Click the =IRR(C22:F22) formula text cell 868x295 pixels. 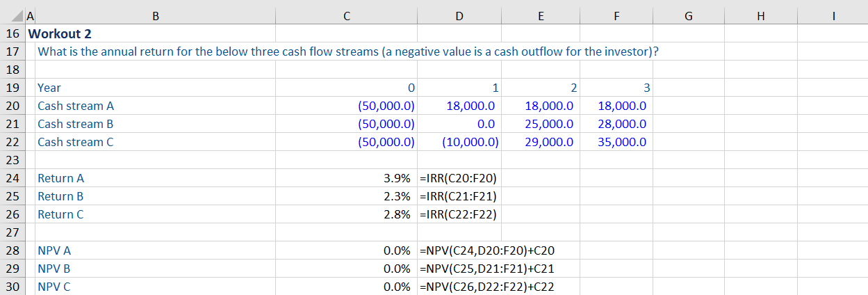(x=459, y=214)
